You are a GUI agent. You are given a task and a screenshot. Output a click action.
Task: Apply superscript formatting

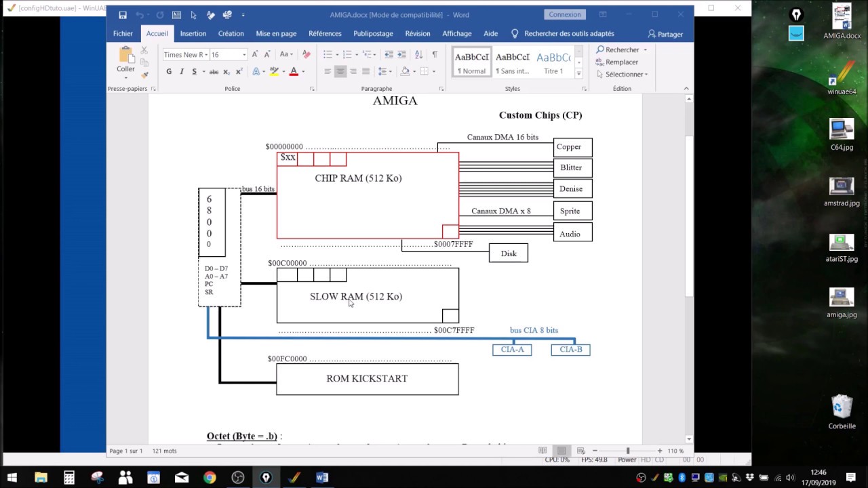click(x=239, y=71)
